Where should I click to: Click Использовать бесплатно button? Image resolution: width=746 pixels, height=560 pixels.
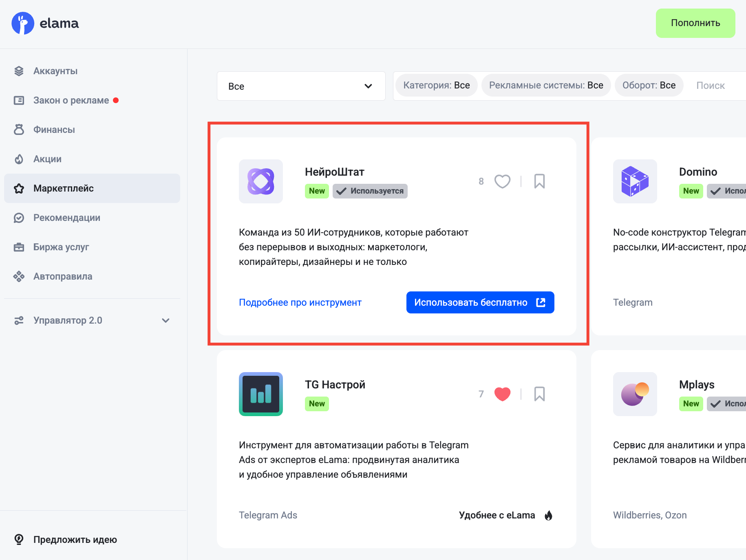(480, 302)
